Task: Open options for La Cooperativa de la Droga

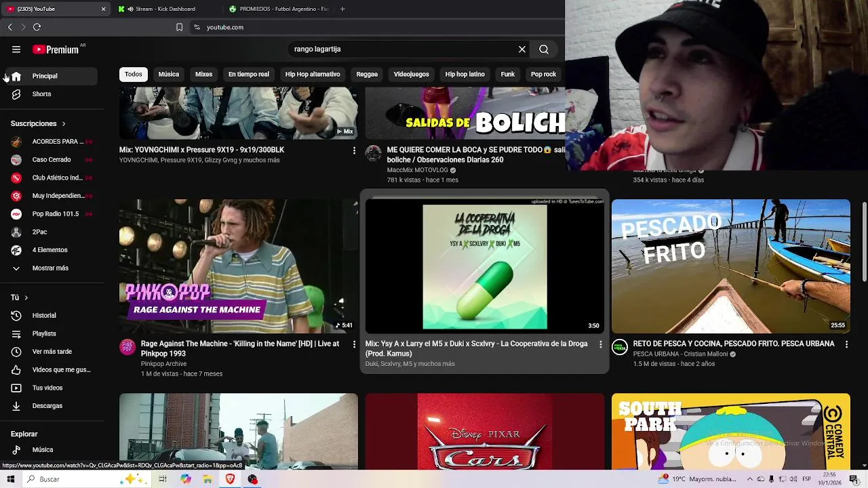Action: coord(600,344)
